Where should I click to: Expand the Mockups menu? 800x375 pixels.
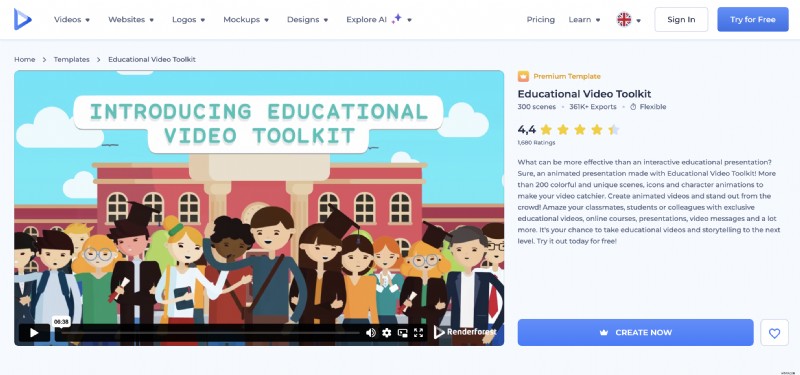click(x=246, y=19)
